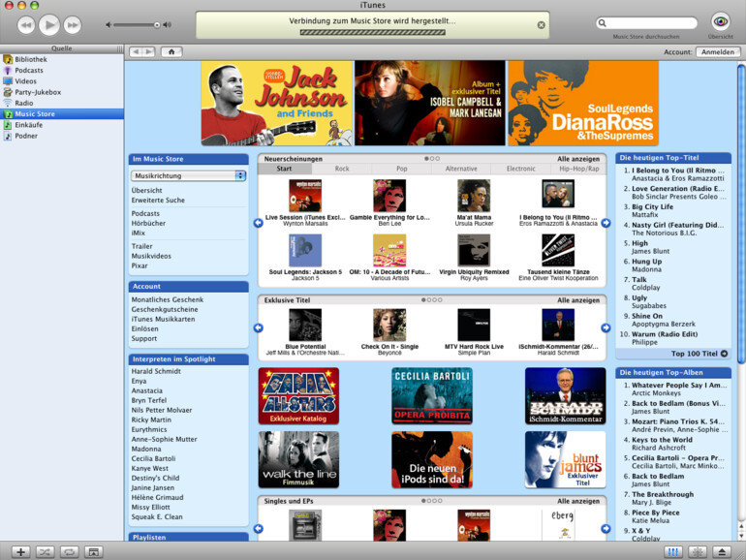Turn on the visualizer
The image size is (746, 560).
point(698,552)
